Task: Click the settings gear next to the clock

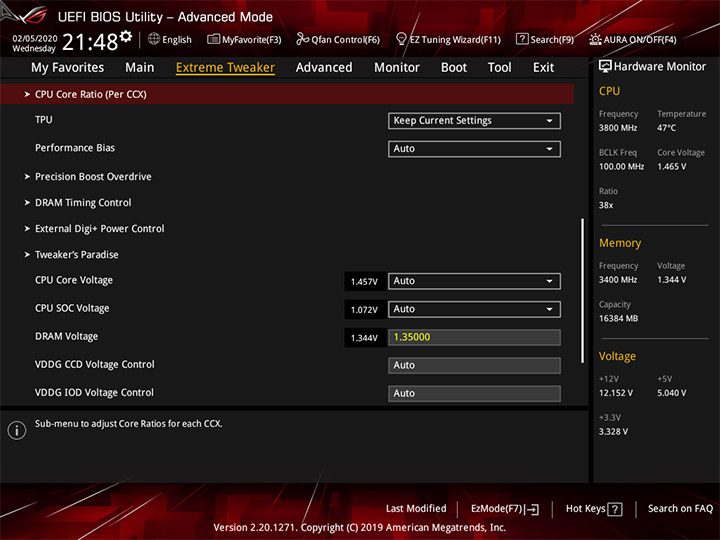Action: point(126,36)
